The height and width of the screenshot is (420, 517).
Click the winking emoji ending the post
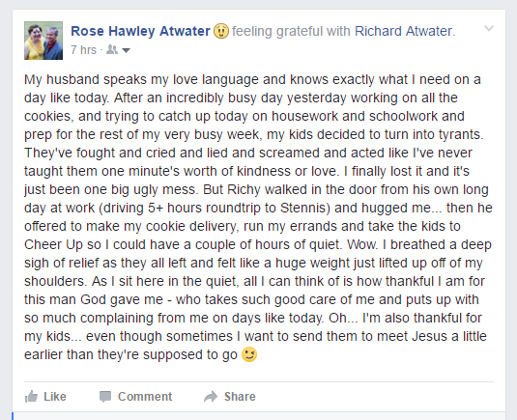click(x=249, y=354)
